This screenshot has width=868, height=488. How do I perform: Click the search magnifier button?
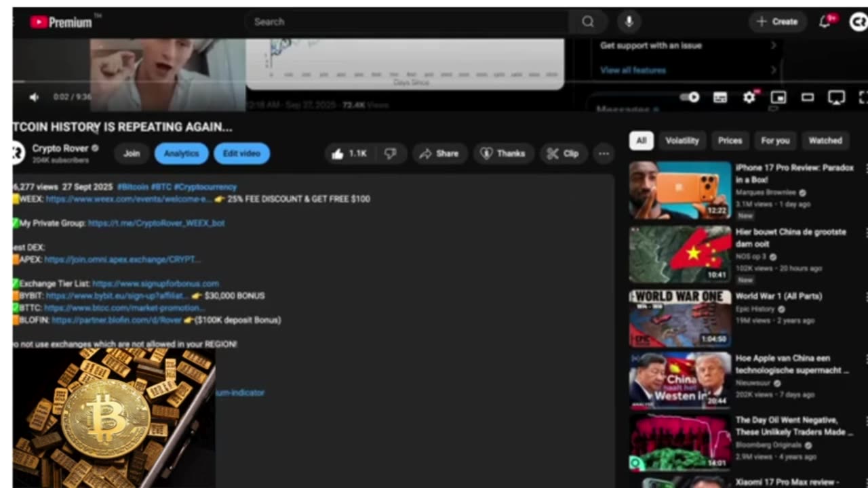[x=588, y=22]
